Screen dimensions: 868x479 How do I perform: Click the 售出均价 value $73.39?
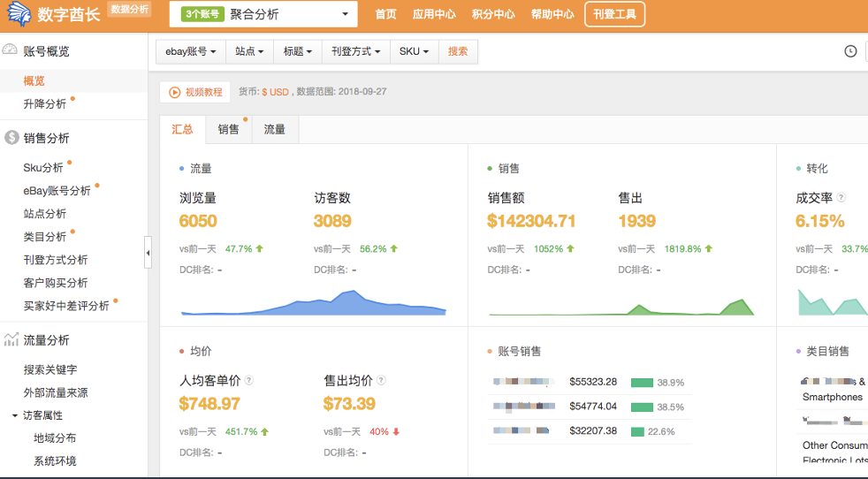(349, 404)
